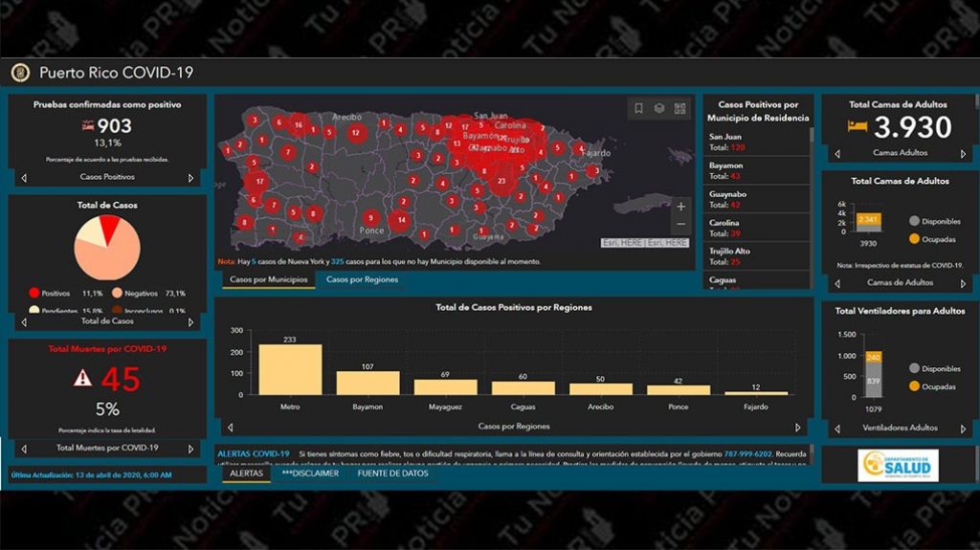Image resolution: width=980 pixels, height=550 pixels.
Task: Click the Metro bar in regions chart
Action: click(x=290, y=369)
